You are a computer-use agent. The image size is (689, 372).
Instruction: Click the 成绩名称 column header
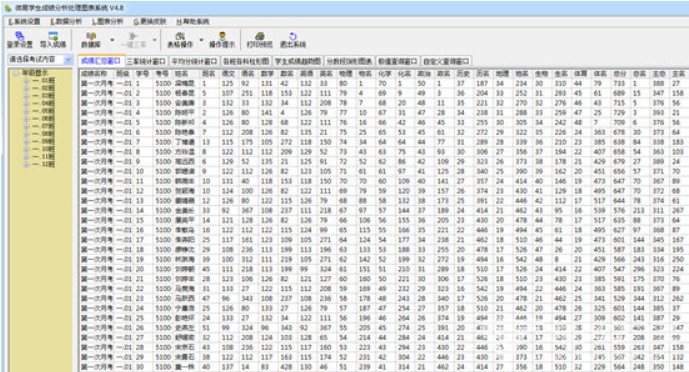click(x=97, y=74)
